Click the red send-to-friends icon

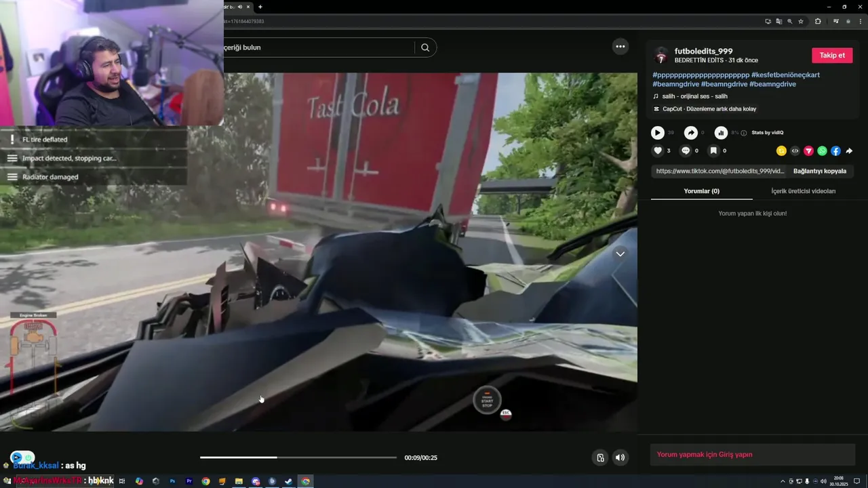point(808,151)
